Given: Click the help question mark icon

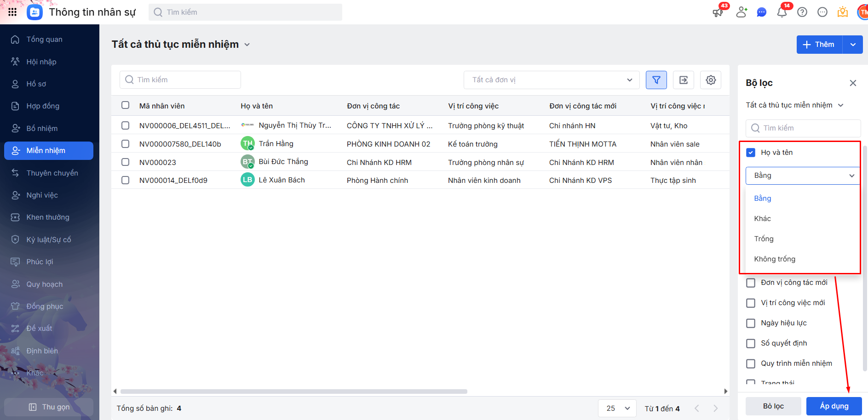Looking at the screenshot, I should pyautogui.click(x=802, y=12).
